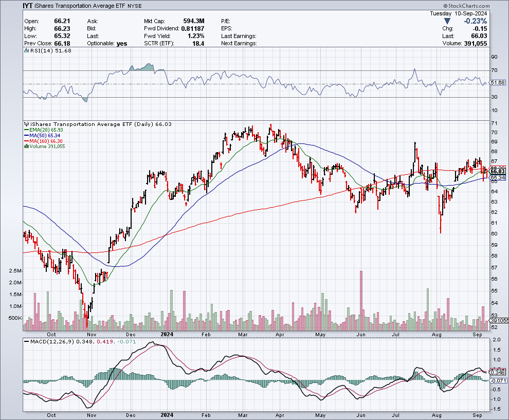Click the 51.68 RSI value tag on axis
Screen dimensions: 509x420
coord(498,83)
